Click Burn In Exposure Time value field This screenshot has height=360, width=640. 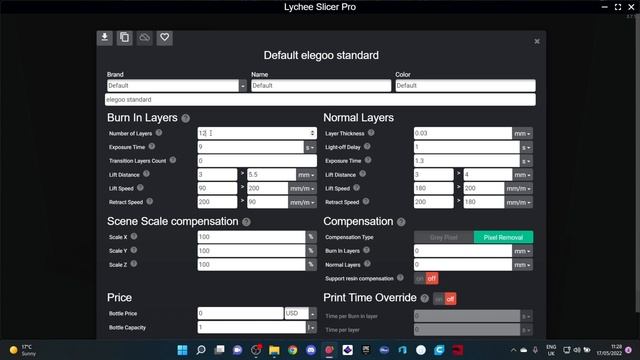pos(251,147)
